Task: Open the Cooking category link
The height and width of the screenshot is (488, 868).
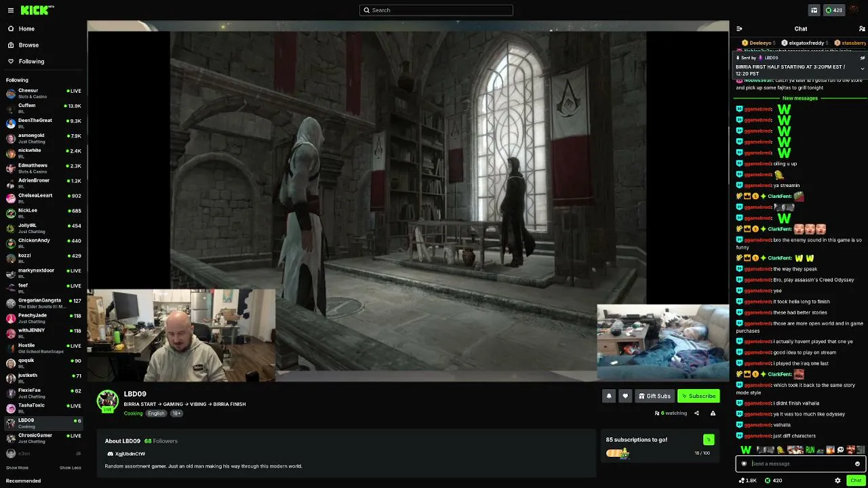Action: [133, 413]
